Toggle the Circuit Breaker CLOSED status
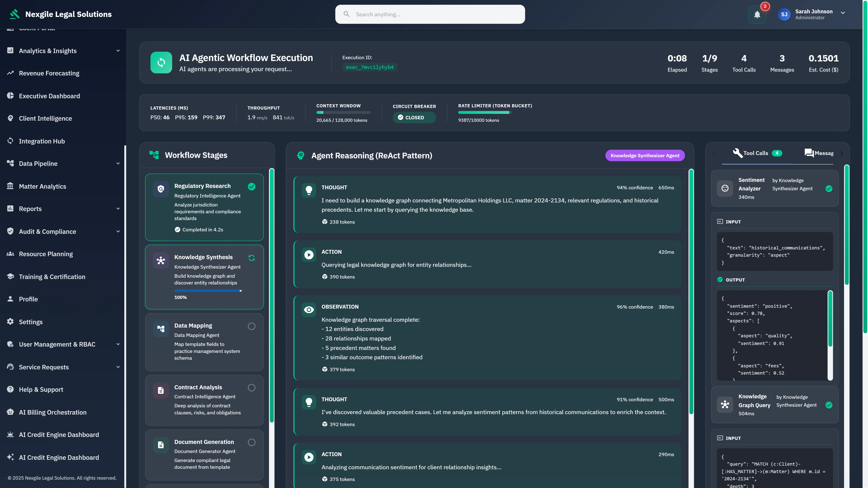 414,117
